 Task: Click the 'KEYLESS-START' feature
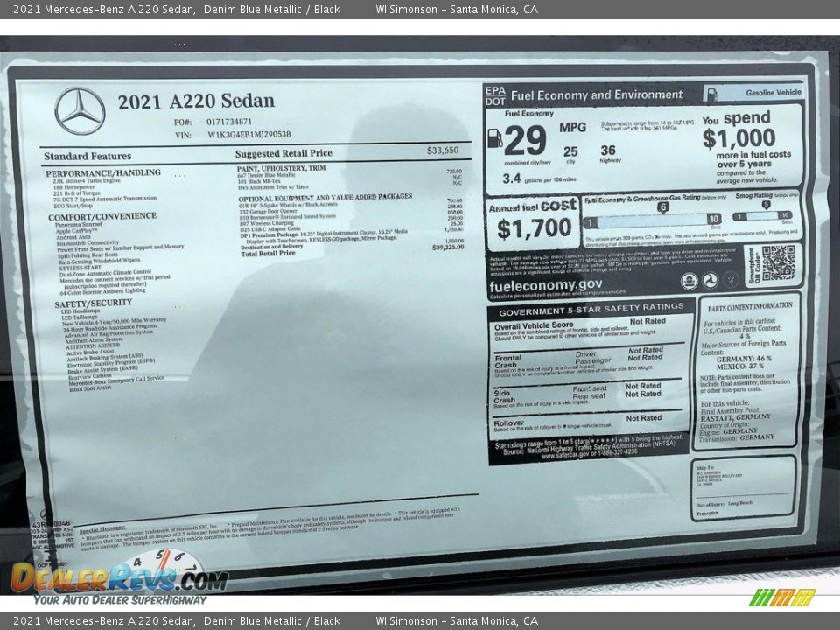point(80,268)
